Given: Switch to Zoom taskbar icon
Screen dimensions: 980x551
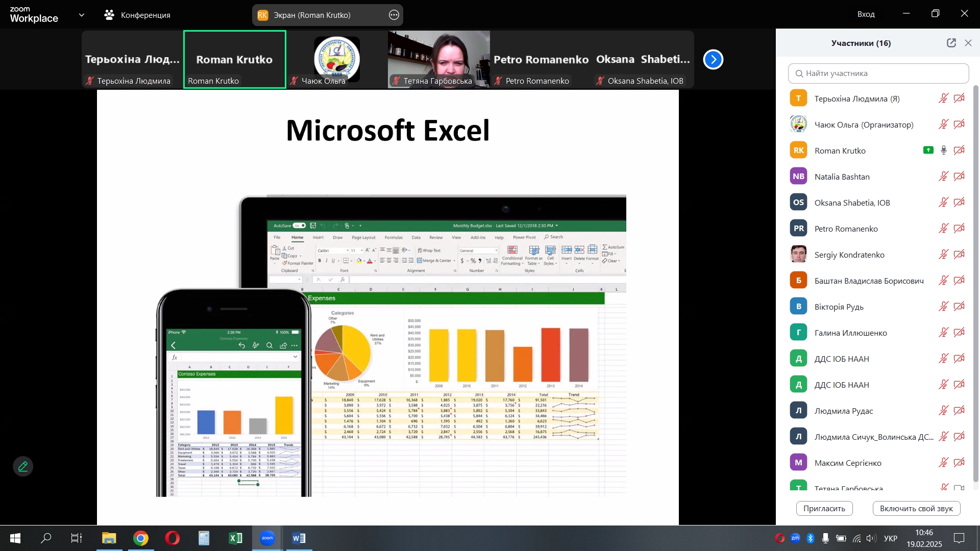Looking at the screenshot, I should tap(267, 538).
